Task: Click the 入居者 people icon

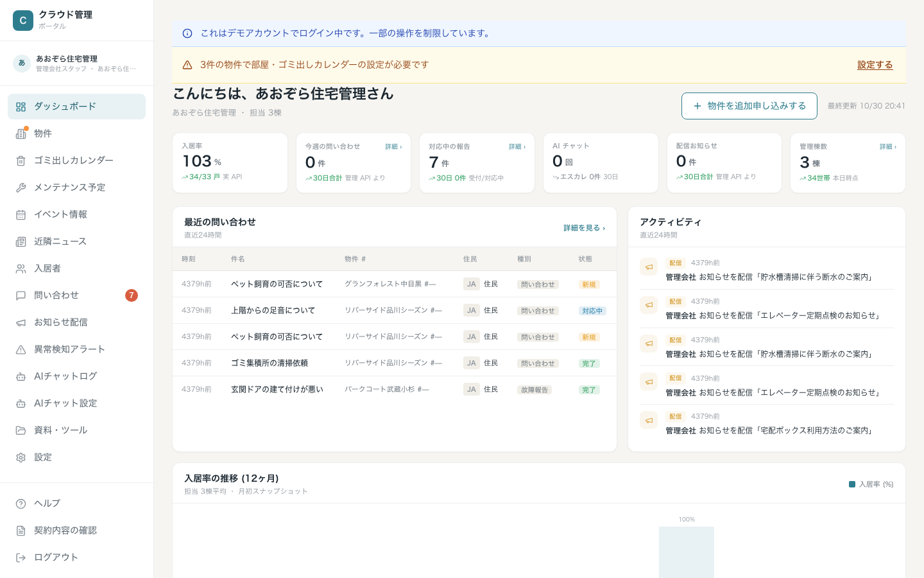Action: click(x=21, y=268)
